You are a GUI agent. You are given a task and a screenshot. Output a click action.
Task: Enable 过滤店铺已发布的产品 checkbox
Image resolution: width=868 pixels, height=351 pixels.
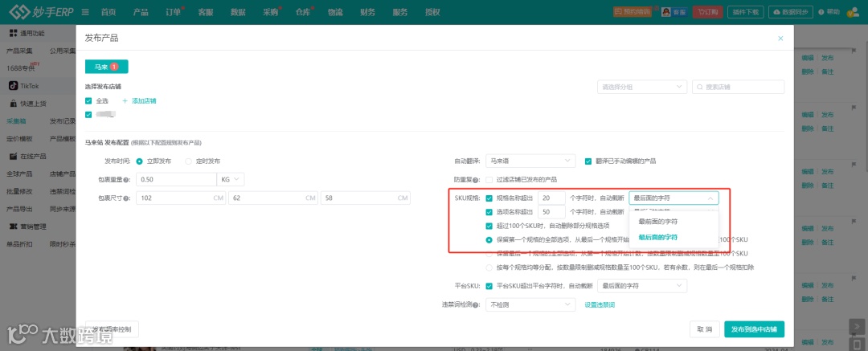pos(489,179)
